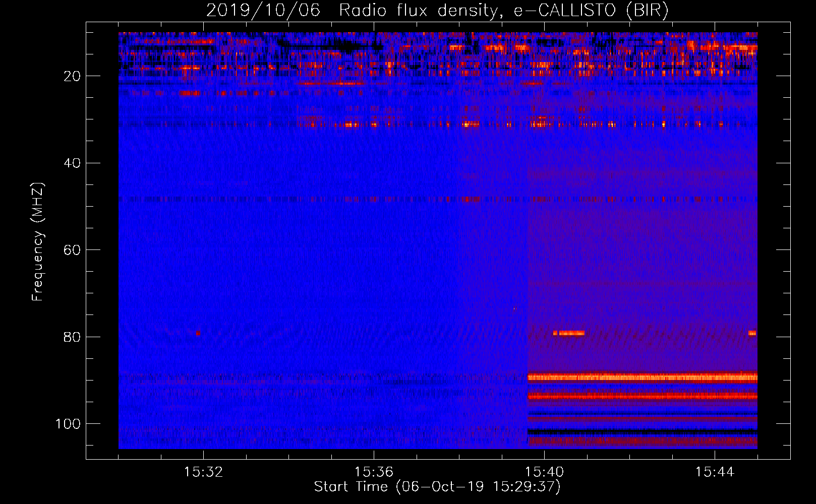Click the '40' frequency tick label

pos(72,163)
